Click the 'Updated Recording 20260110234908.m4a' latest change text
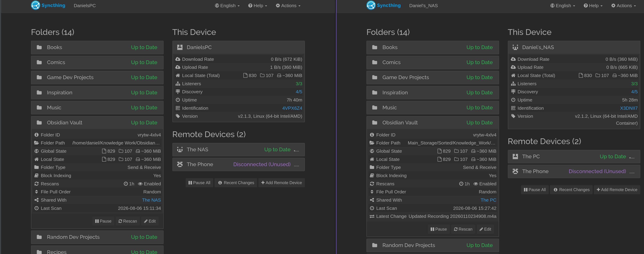The width and height of the screenshot is (644, 254). tap(453, 216)
